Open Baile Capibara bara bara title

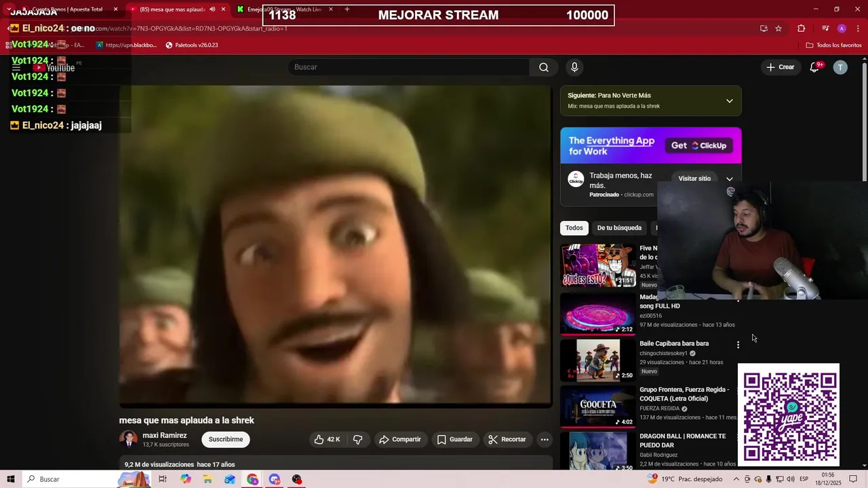click(674, 344)
